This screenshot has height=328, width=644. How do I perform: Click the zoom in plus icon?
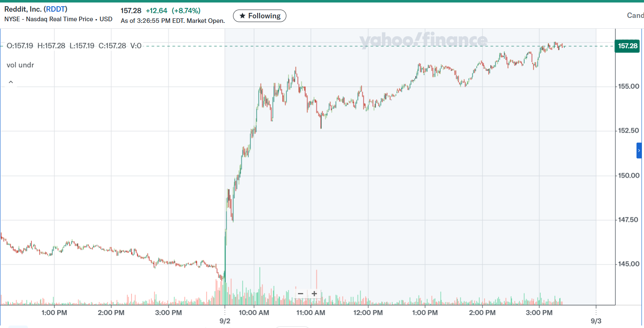pos(314,294)
